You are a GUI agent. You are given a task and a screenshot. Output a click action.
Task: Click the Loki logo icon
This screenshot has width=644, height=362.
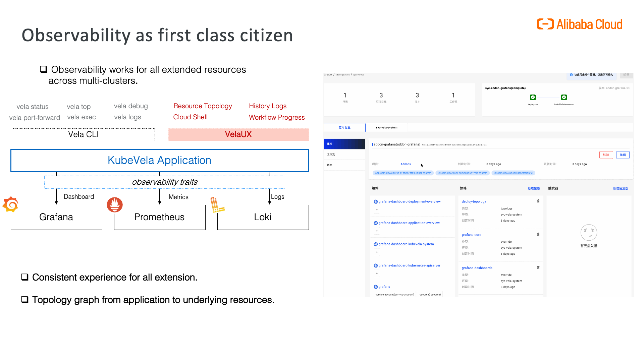pyautogui.click(x=217, y=205)
